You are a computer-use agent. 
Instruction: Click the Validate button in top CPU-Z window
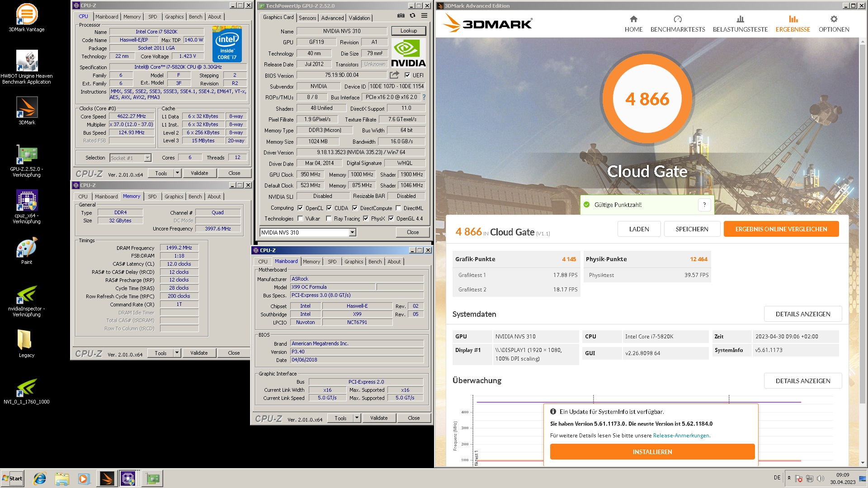point(199,173)
